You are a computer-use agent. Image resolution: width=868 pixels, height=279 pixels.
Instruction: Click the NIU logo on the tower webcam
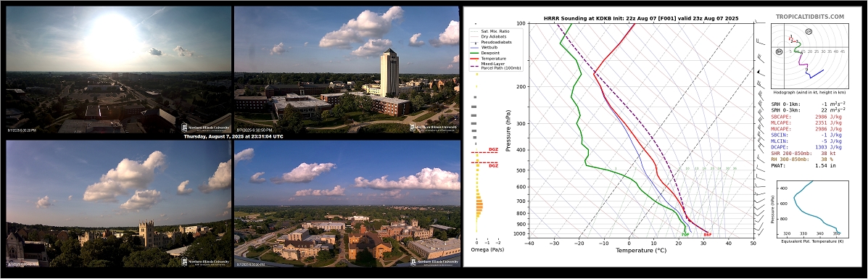tap(434, 127)
